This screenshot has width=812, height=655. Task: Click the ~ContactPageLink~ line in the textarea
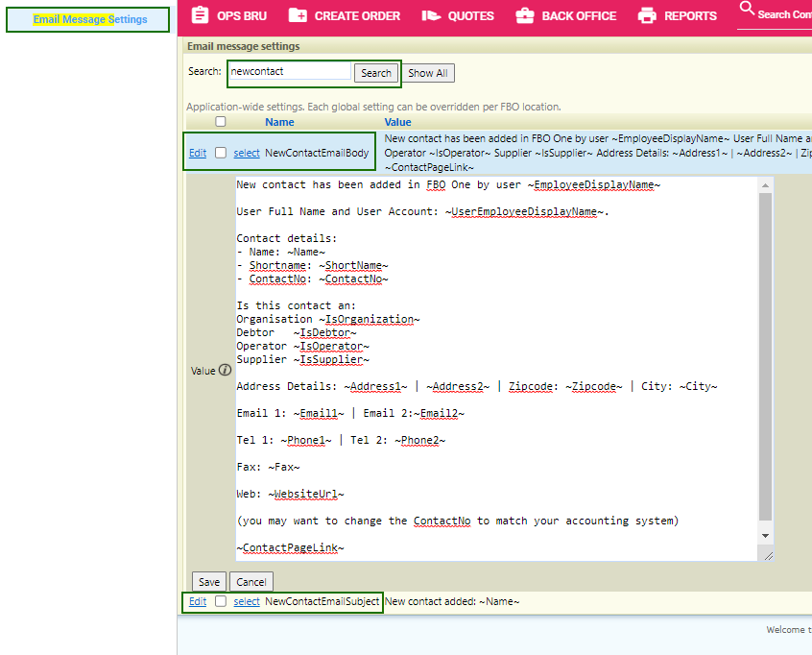[290, 547]
